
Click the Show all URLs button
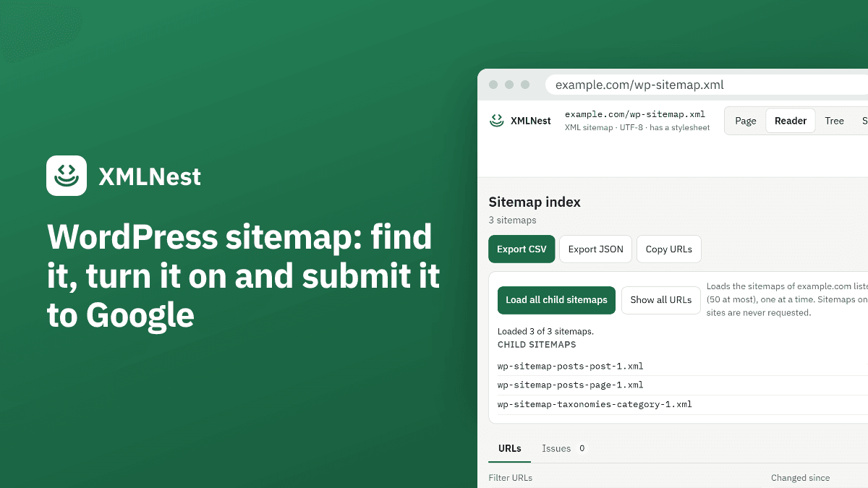661,300
